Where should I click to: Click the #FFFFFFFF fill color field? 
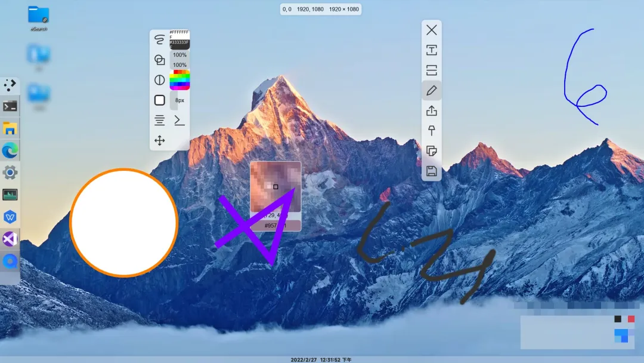pos(179,33)
